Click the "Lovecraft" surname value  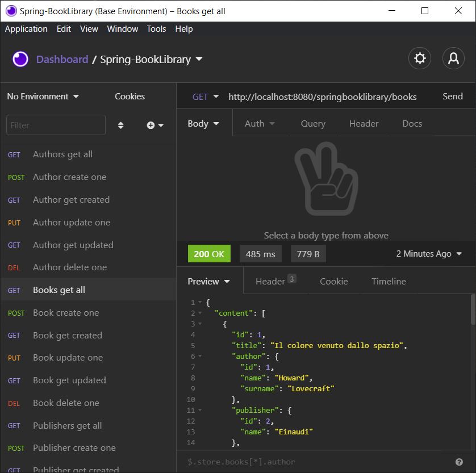coord(311,388)
